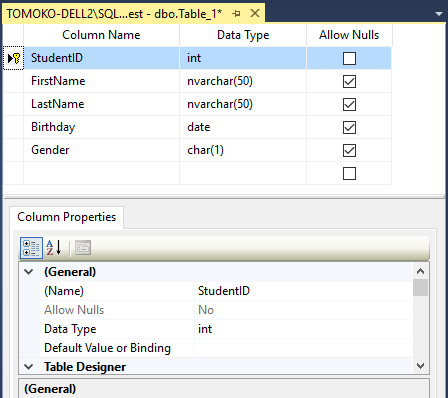Screen dimensions: 448x398
Task: Click the StudentID column name cell
Action: pyautogui.click(x=101, y=58)
